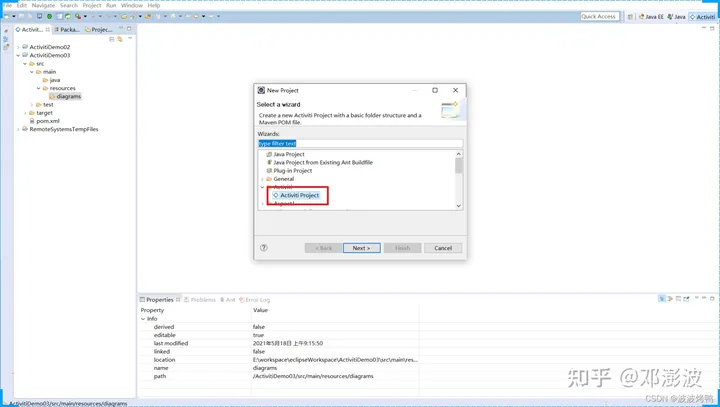Switch to the Package Explorer tab

tap(67, 29)
